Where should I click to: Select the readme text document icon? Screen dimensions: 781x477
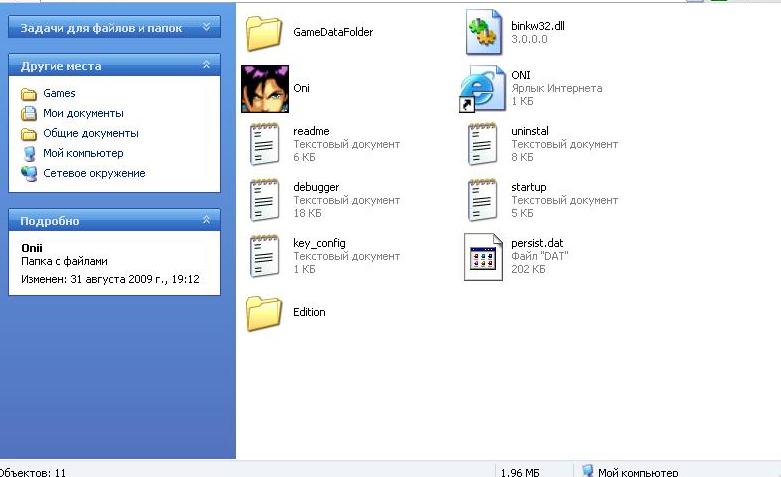coord(265,144)
